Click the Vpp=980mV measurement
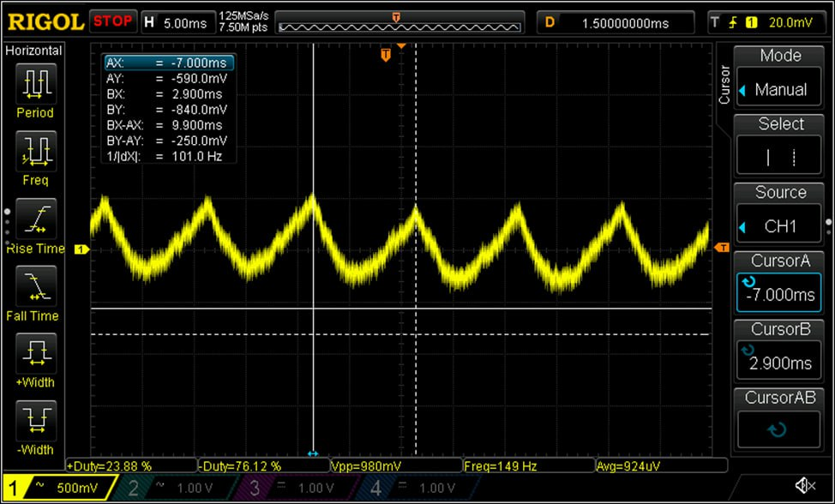Viewport: 835px width, 504px height. 396,466
